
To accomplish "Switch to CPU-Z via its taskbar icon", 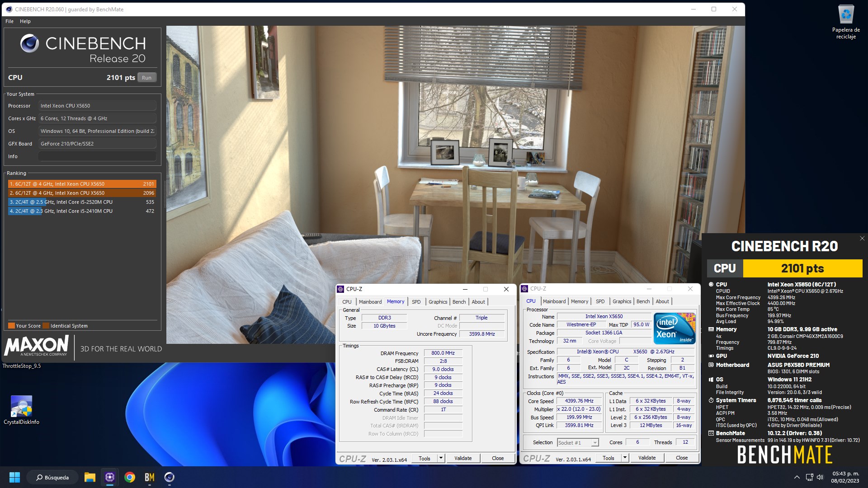I will [x=109, y=477].
